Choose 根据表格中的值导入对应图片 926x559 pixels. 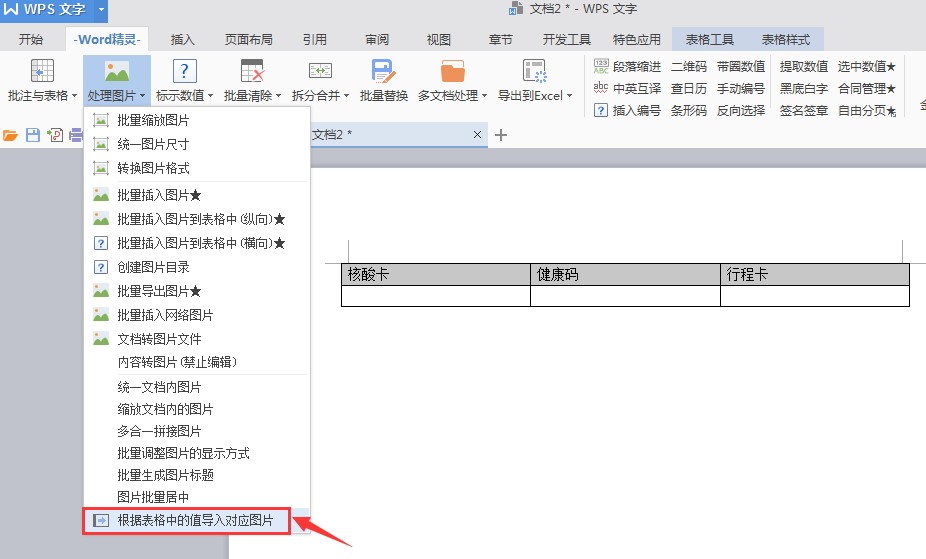point(197,520)
